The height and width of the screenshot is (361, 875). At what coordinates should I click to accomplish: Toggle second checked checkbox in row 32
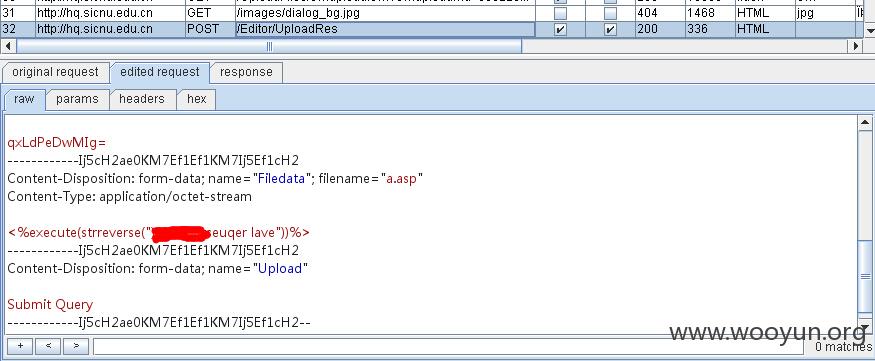click(610, 30)
